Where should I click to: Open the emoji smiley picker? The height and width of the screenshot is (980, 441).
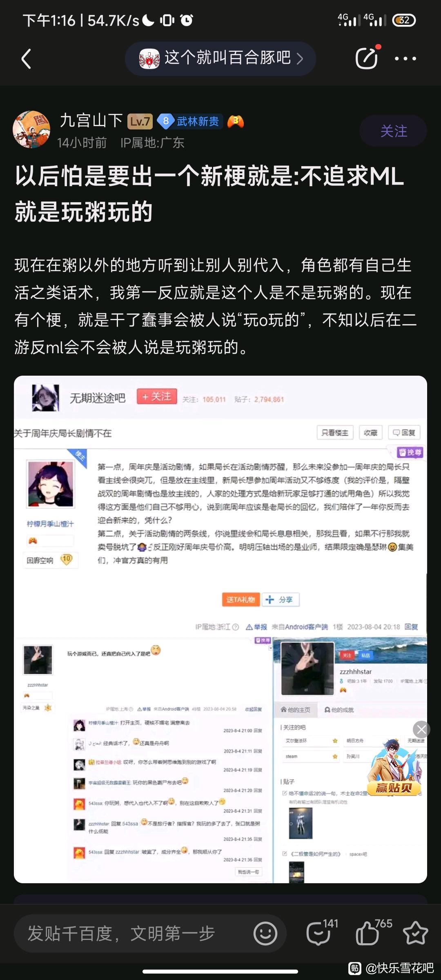point(265,933)
